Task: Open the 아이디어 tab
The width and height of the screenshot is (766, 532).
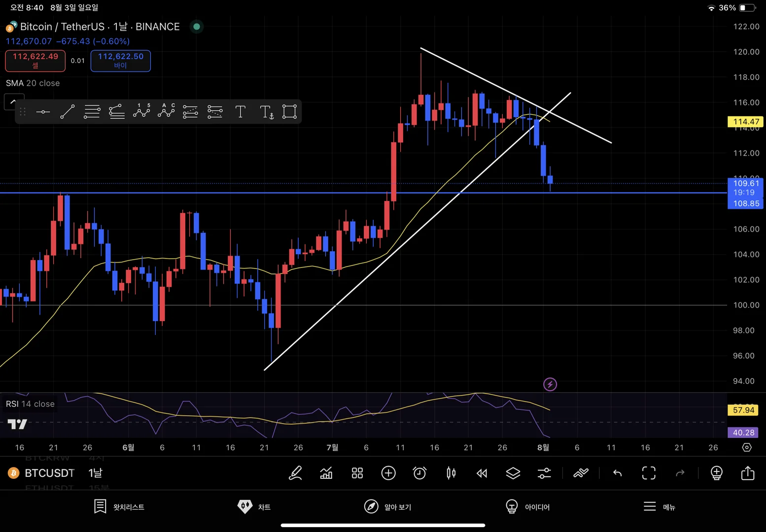Action: (x=527, y=506)
